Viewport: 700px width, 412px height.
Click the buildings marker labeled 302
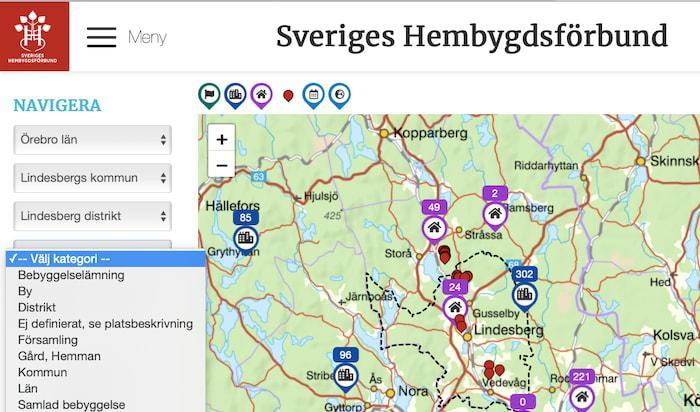coord(525,294)
